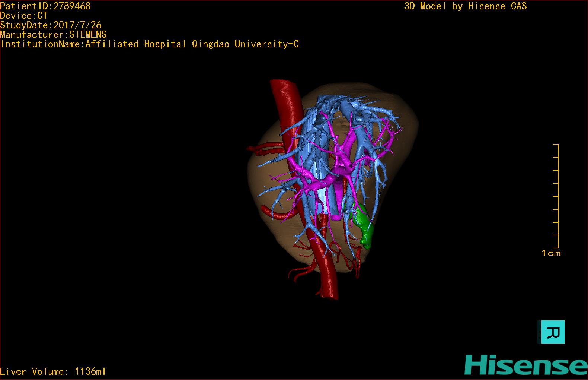Click the StudyDate:2017/7/26 text
Image resolution: width=588 pixels, height=380 pixels.
click(51, 25)
